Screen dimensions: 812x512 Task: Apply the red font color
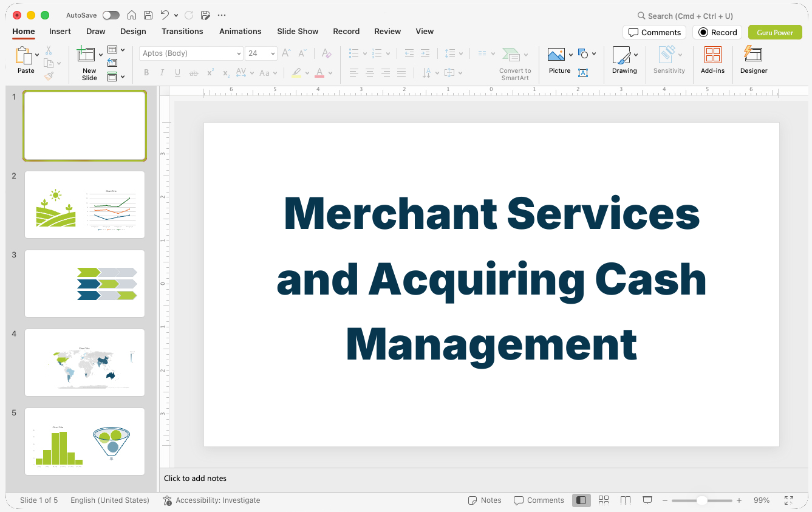[x=319, y=73]
